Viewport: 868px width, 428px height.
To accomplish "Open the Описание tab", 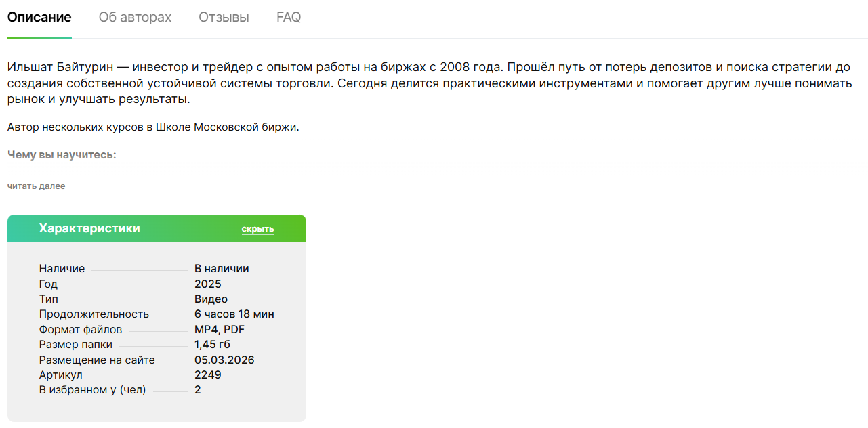I will click(39, 18).
